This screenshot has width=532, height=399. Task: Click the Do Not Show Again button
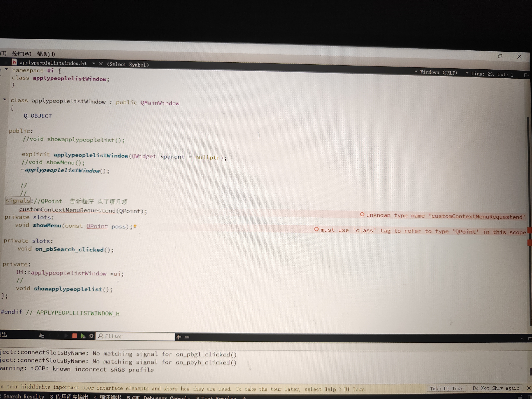tap(496, 388)
